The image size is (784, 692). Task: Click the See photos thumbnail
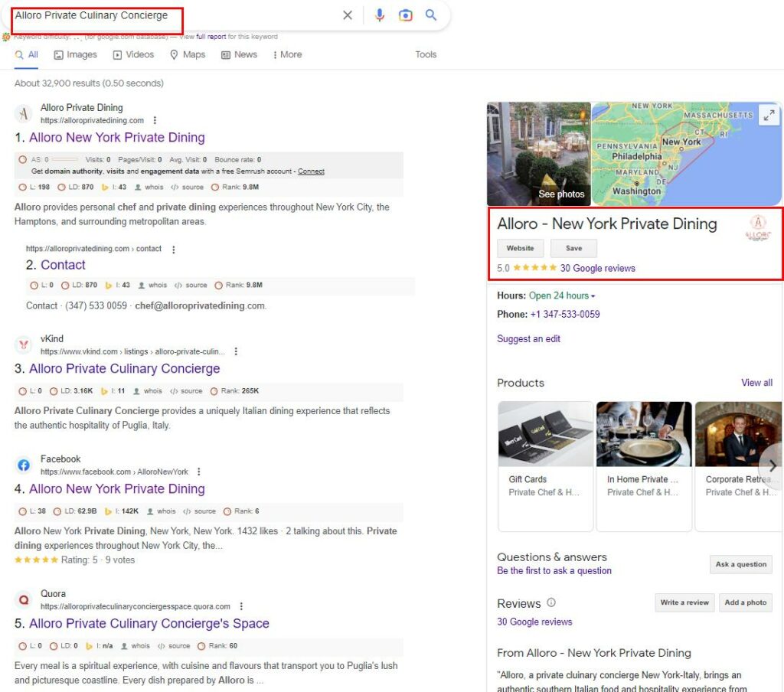539,155
